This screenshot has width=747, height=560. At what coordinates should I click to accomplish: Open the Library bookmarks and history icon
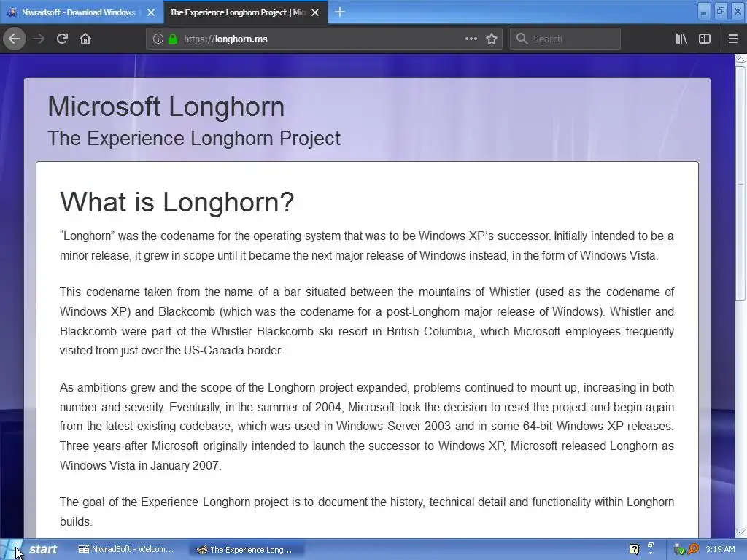coord(681,39)
